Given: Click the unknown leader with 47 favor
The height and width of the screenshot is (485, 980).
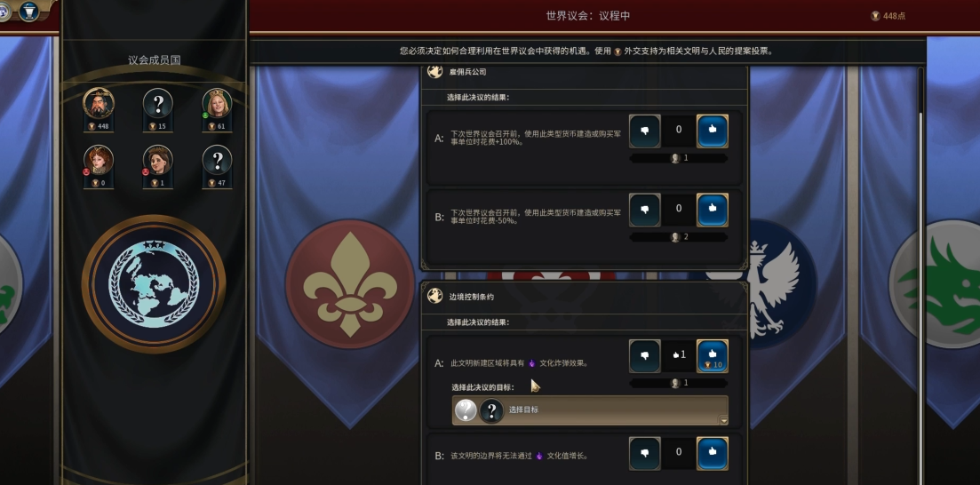Looking at the screenshot, I should point(217,160).
